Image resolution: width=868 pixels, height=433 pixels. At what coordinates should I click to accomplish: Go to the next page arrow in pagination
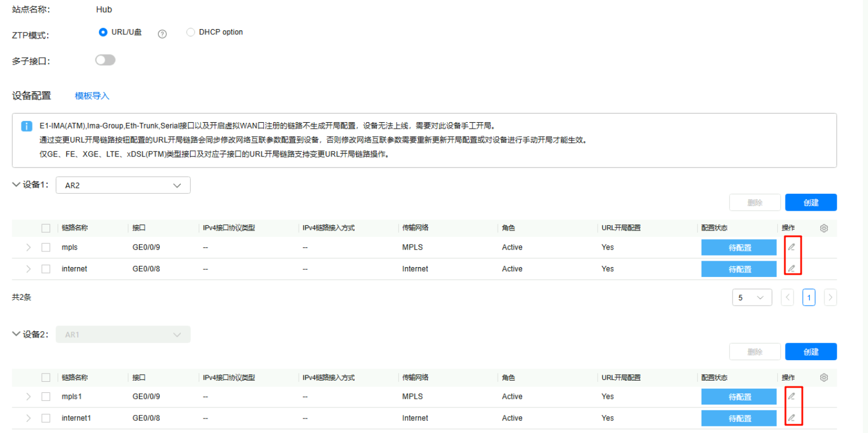tap(830, 297)
